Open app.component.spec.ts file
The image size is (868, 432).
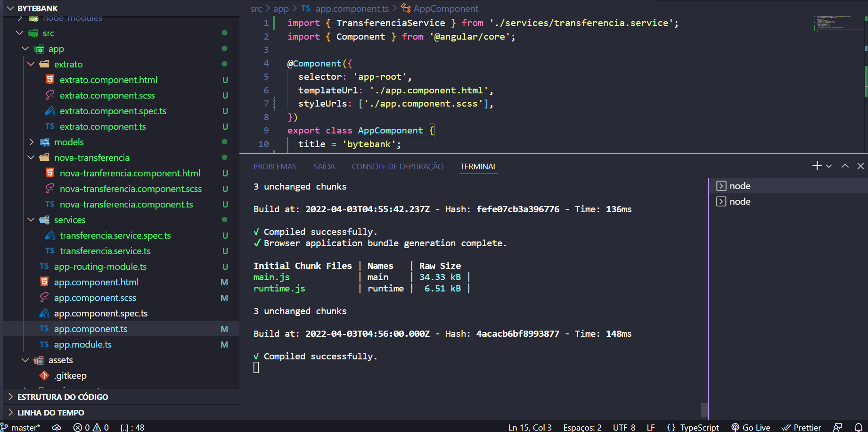(100, 313)
